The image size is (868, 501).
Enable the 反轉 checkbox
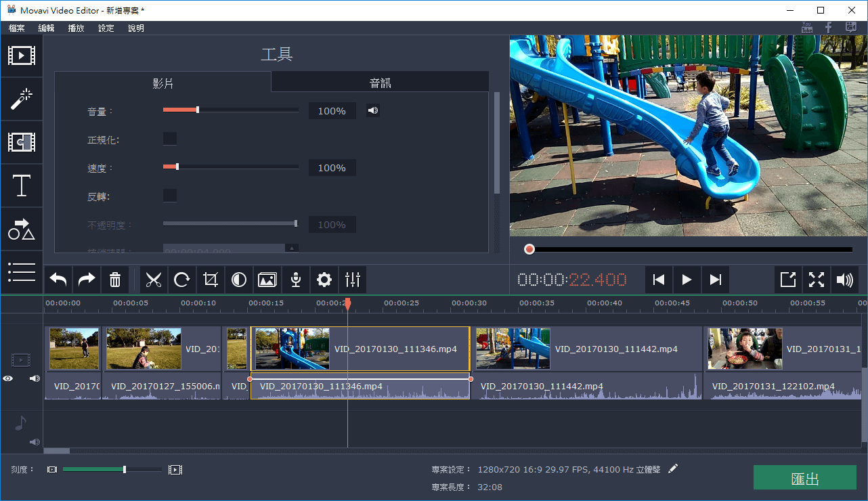coord(169,196)
